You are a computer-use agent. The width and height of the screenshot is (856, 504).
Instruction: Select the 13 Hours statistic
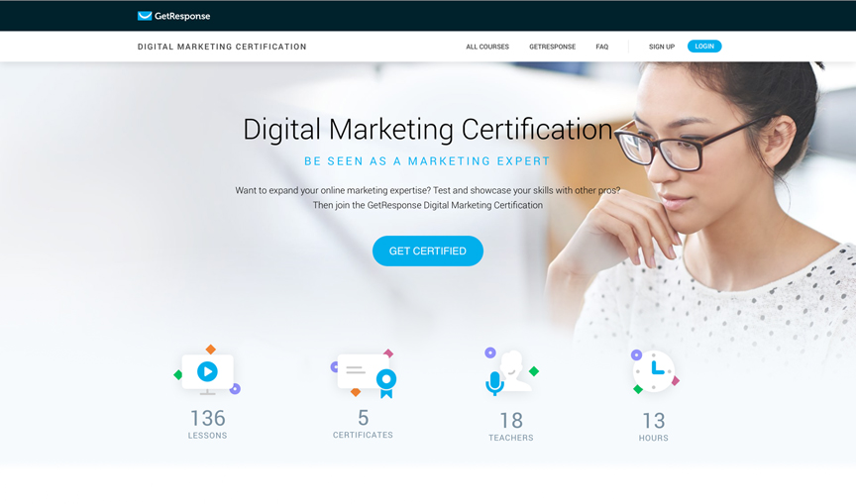tap(654, 426)
